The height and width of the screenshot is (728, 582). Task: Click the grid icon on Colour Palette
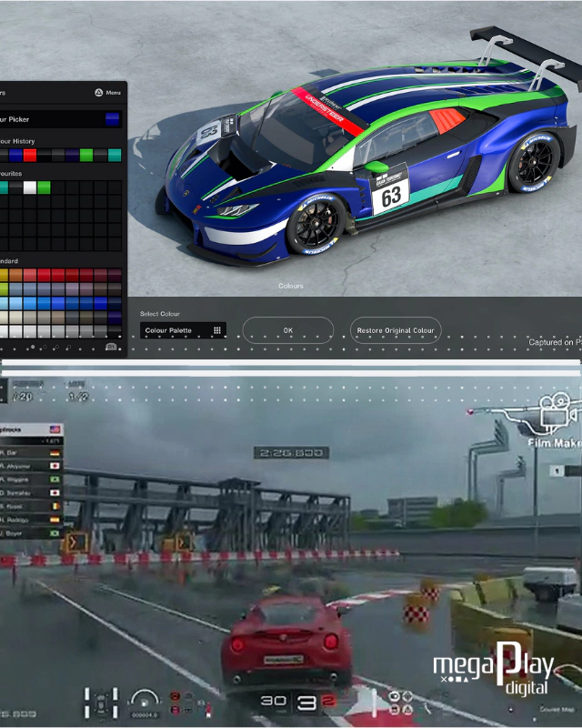point(216,330)
